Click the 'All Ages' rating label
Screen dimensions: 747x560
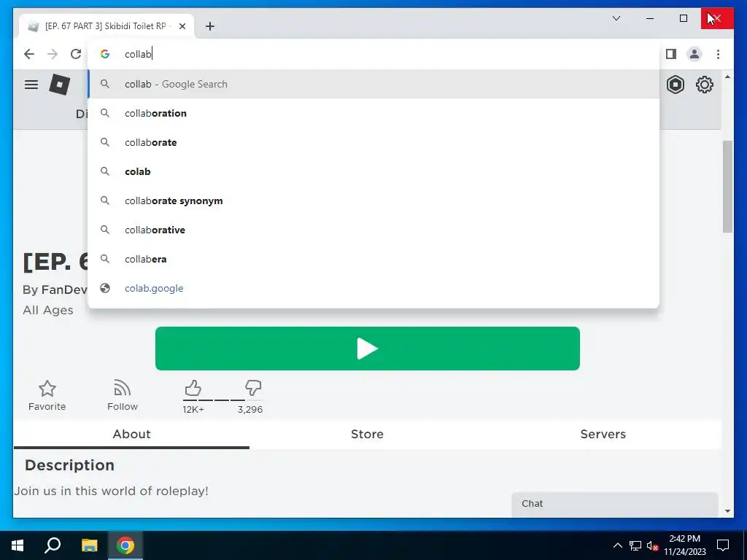[x=48, y=310]
